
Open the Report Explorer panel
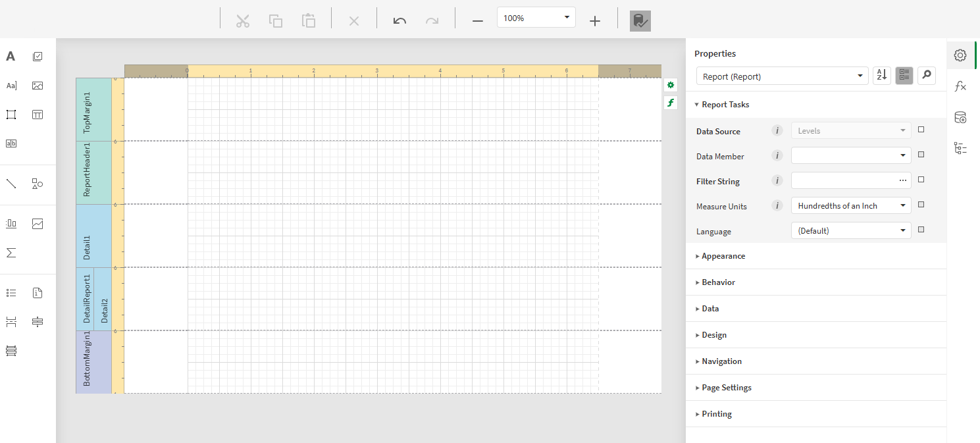[960, 148]
